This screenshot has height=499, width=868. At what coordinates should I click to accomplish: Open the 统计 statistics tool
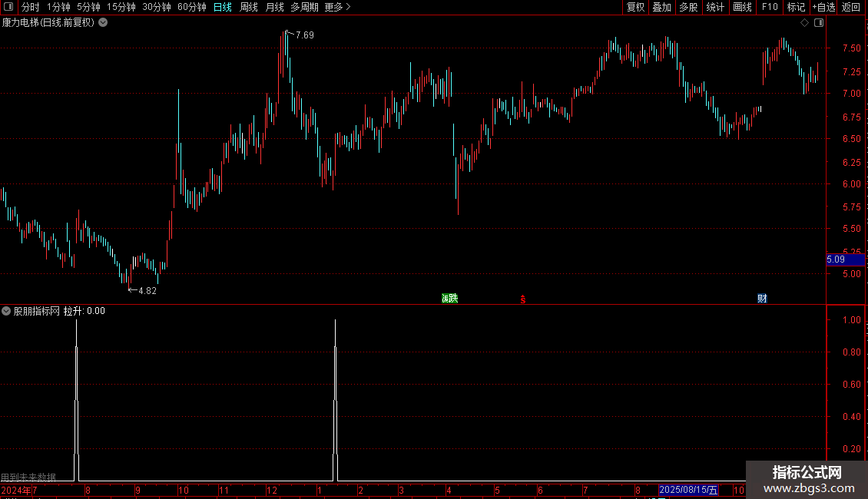715,7
